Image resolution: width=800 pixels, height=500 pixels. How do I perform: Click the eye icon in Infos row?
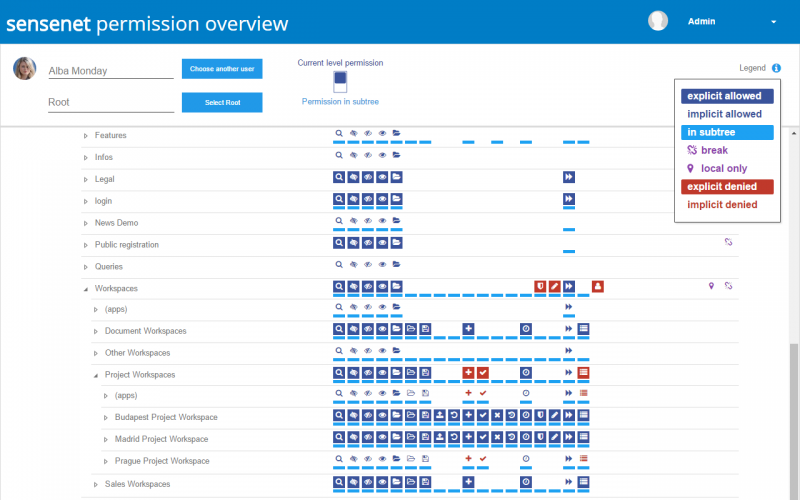pos(382,155)
